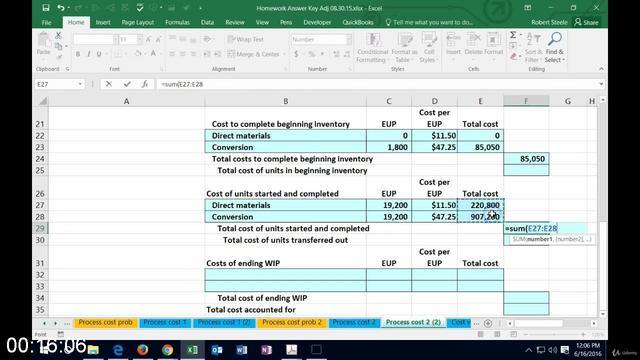This screenshot has width=640, height=360.
Task: Open Outlook from the taskbar
Action: [x=217, y=350]
